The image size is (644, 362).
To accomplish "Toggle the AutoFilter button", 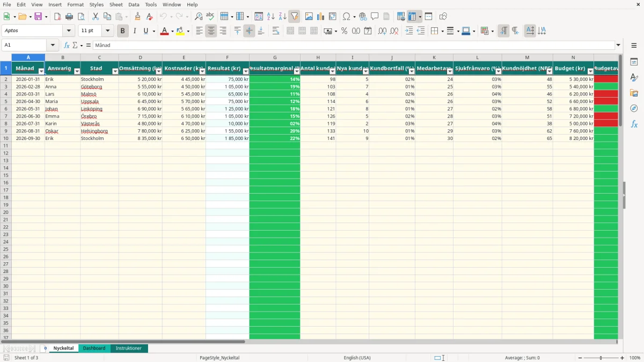I will pyautogui.click(x=294, y=17).
